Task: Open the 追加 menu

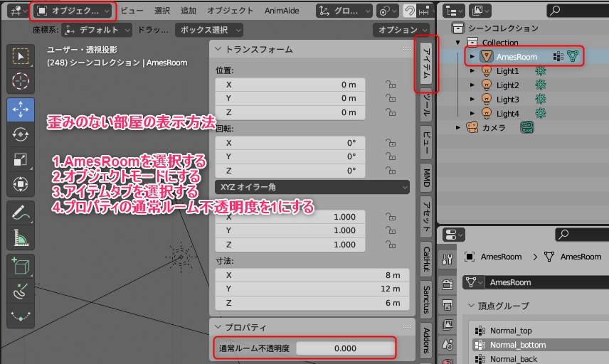Action: pos(189,11)
